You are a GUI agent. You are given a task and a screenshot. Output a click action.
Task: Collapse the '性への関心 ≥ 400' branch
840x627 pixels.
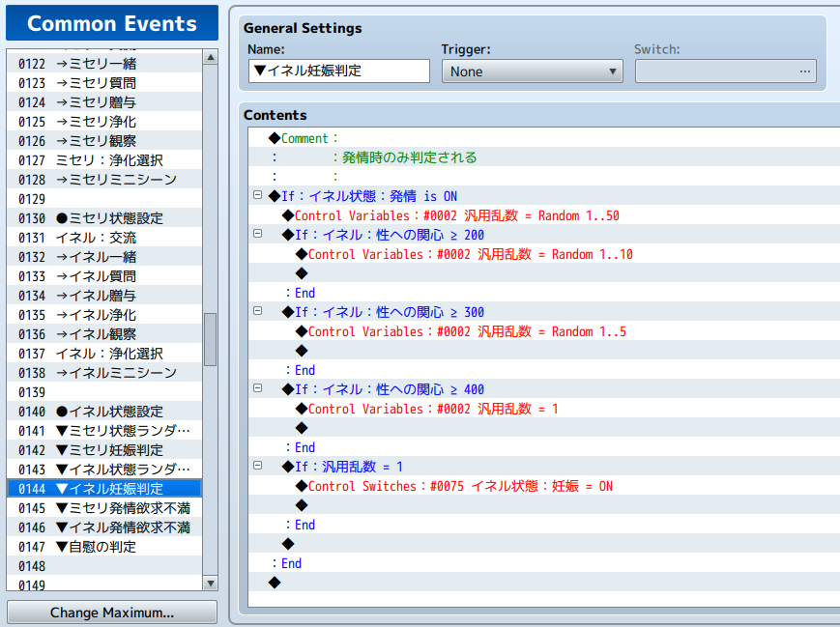[258, 387]
